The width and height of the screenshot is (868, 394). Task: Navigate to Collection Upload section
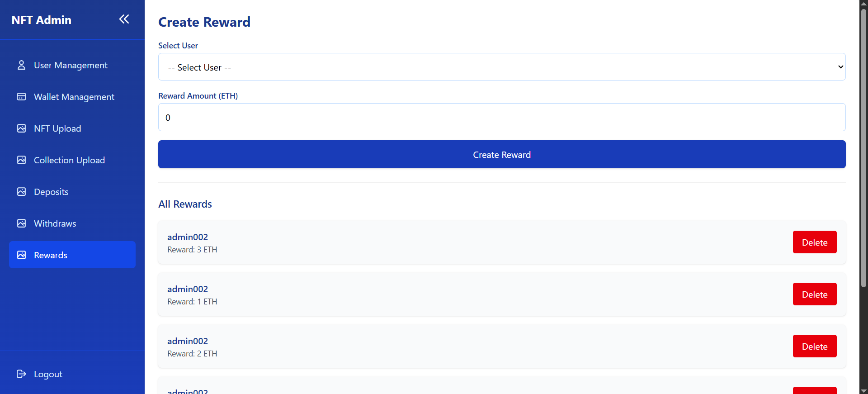[69, 160]
